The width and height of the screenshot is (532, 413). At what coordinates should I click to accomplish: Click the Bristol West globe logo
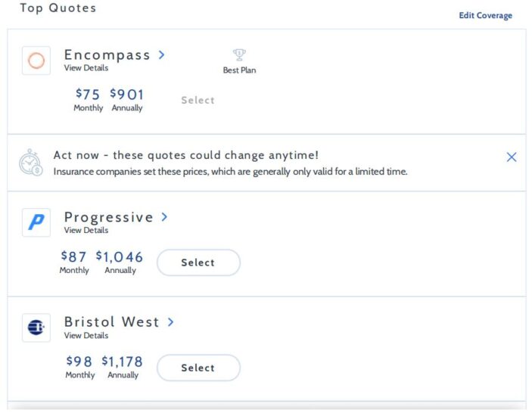[36, 328]
